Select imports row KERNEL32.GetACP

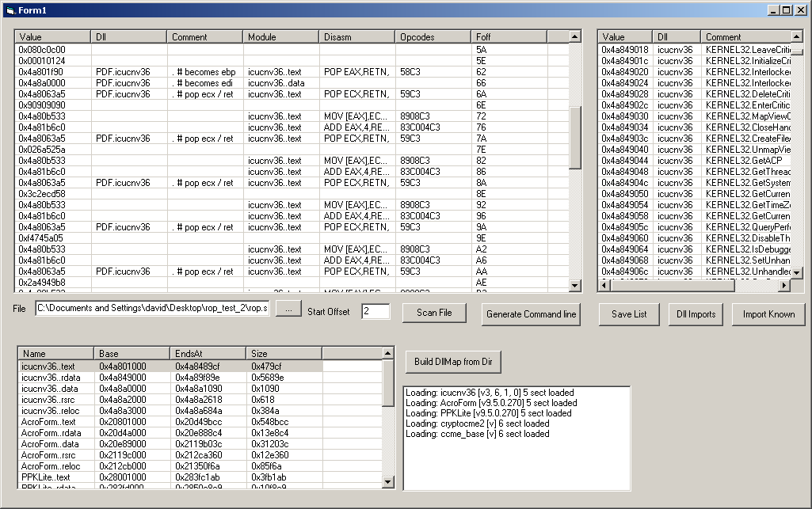[x=695, y=161]
